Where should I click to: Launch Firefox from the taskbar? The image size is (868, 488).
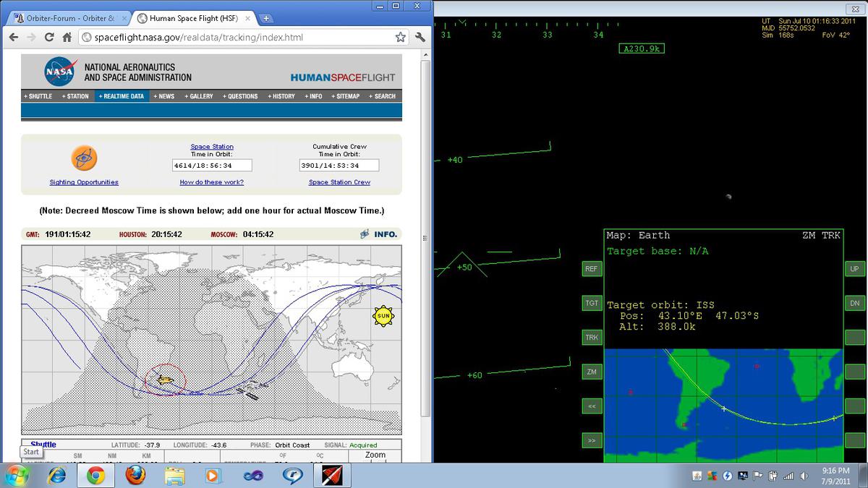135,475
